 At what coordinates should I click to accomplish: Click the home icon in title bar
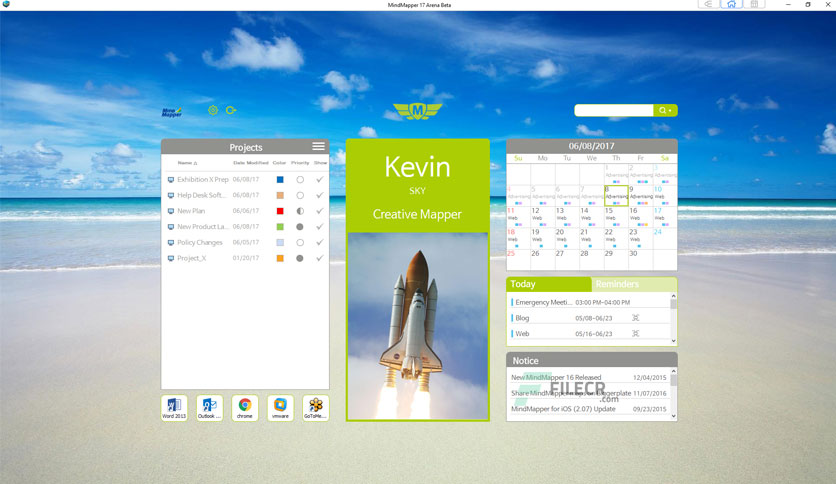coord(731,4)
